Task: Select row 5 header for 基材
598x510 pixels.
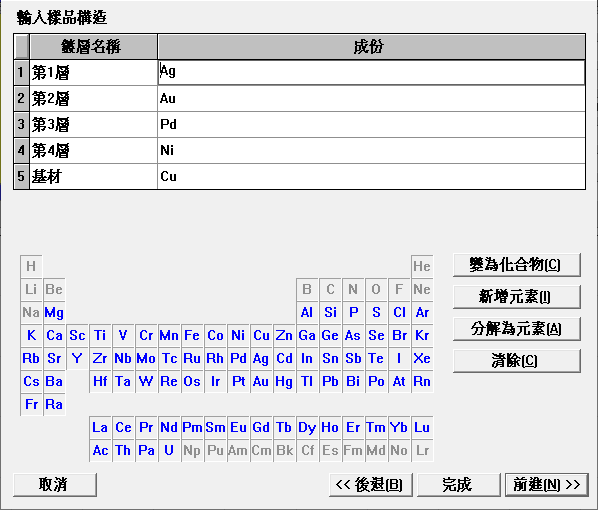Action: [21, 176]
